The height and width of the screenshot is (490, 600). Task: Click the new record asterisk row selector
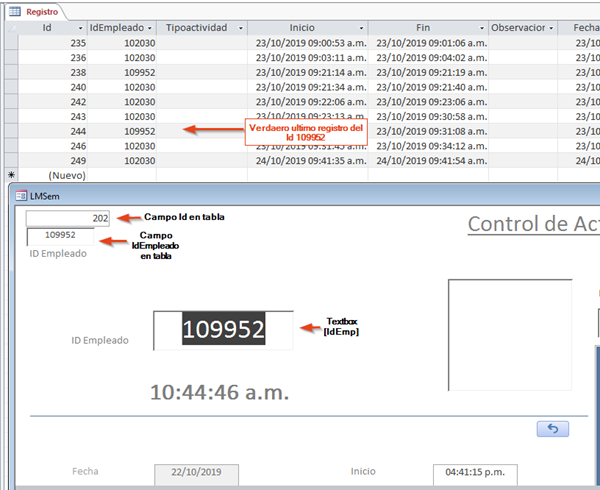pos(10,174)
